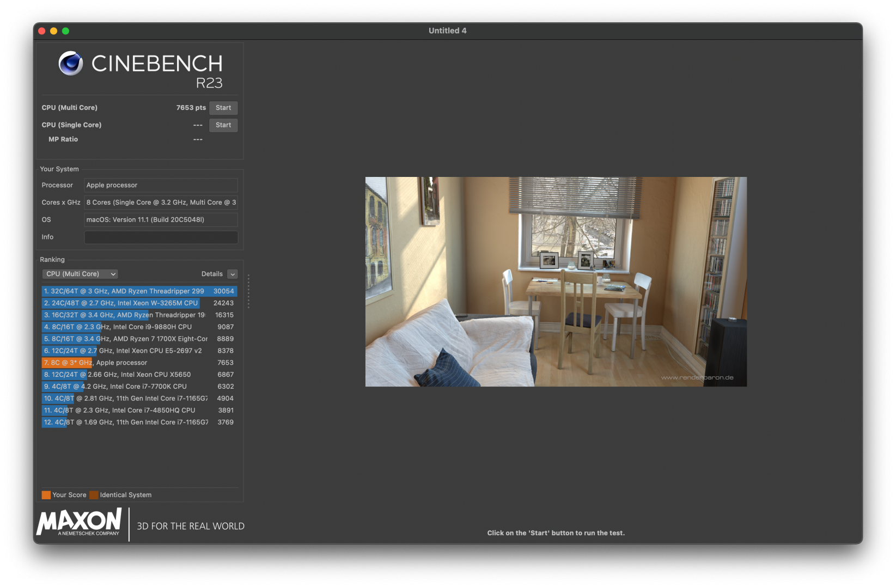
Task: Select the Intel Core i7-7700K ranking row
Action: click(139, 387)
